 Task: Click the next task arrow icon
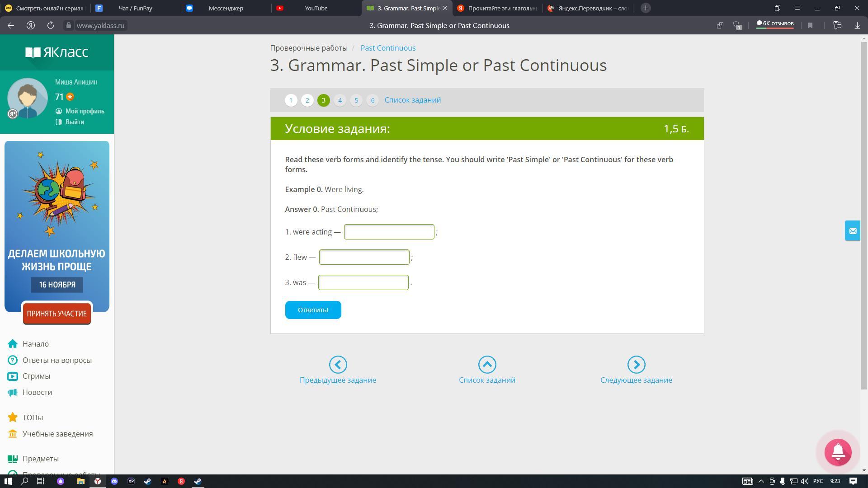[636, 365]
